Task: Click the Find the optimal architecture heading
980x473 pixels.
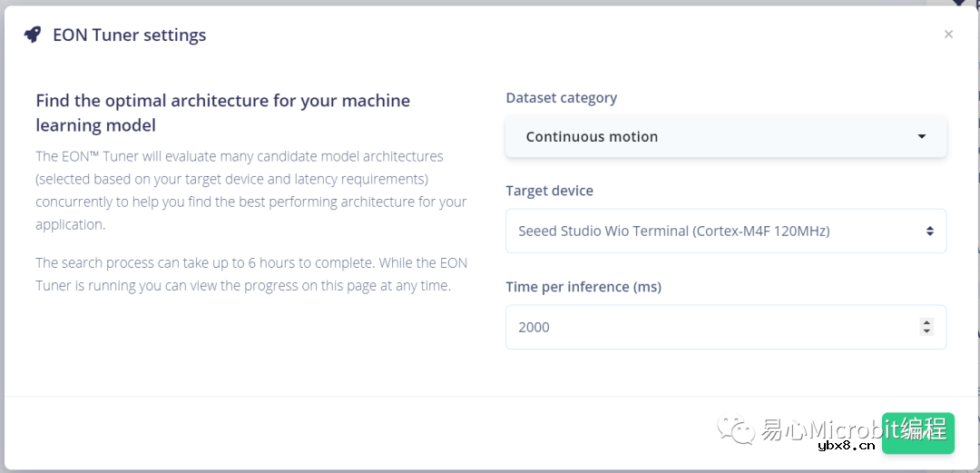Action: pos(222,113)
